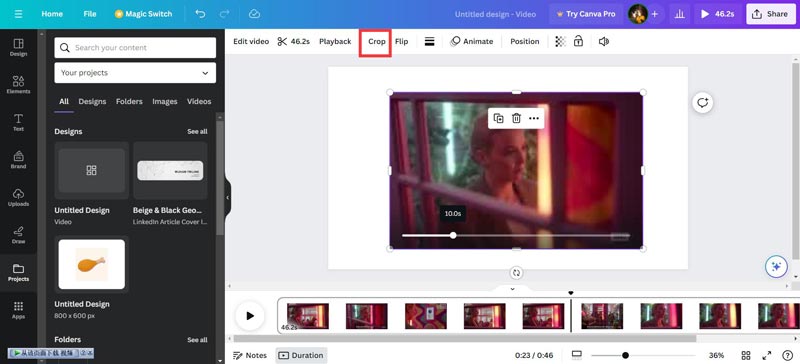The height and width of the screenshot is (364, 800).
Task: Enter fullscreen presentation mode
Action: click(x=766, y=355)
